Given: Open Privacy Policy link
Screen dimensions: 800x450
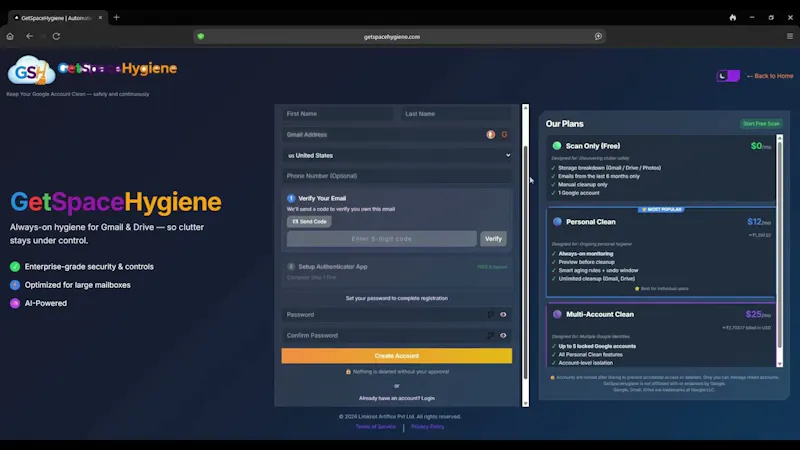Looking at the screenshot, I should [428, 427].
